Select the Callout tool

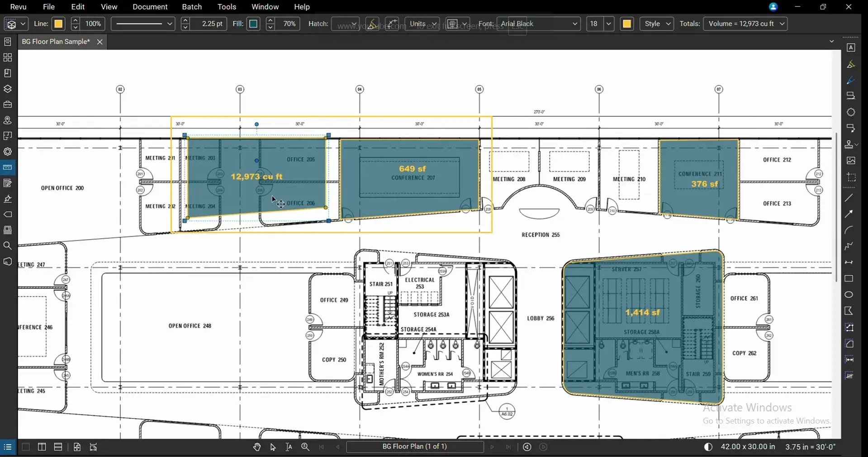pyautogui.click(x=851, y=128)
